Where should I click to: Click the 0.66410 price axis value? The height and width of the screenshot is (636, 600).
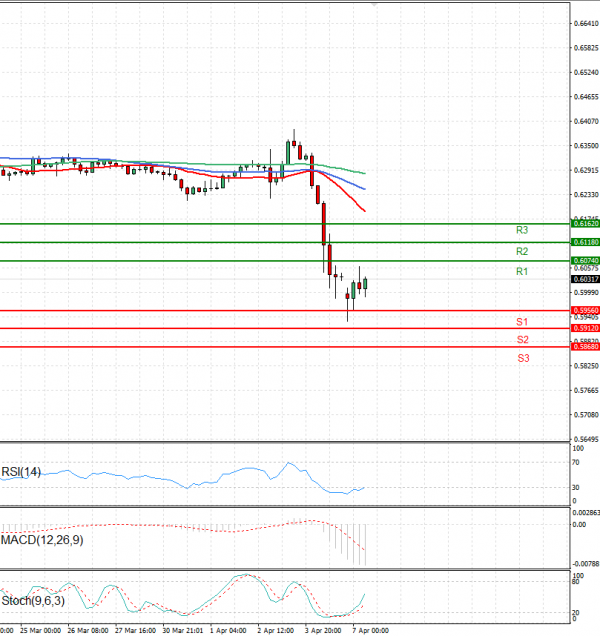point(586,24)
